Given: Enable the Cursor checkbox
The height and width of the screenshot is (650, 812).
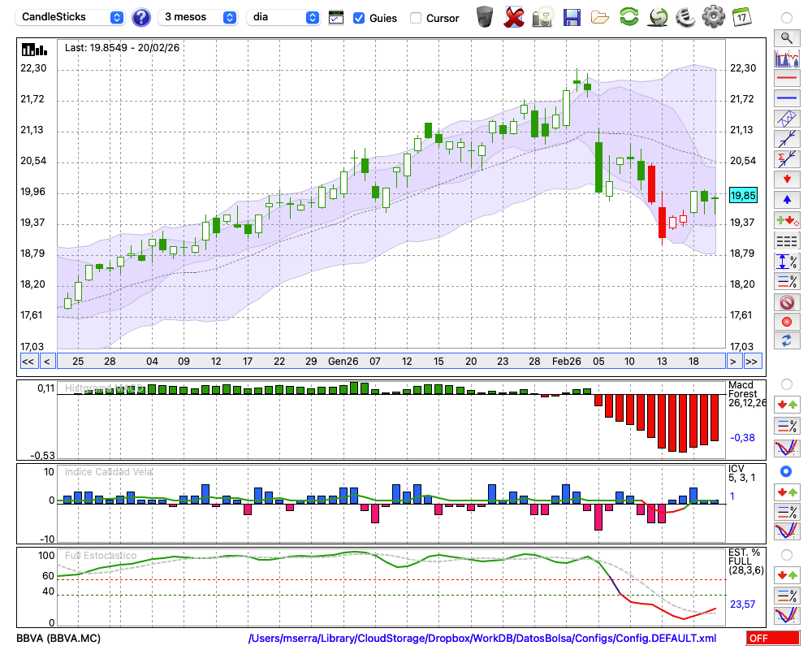Looking at the screenshot, I should 415,18.
